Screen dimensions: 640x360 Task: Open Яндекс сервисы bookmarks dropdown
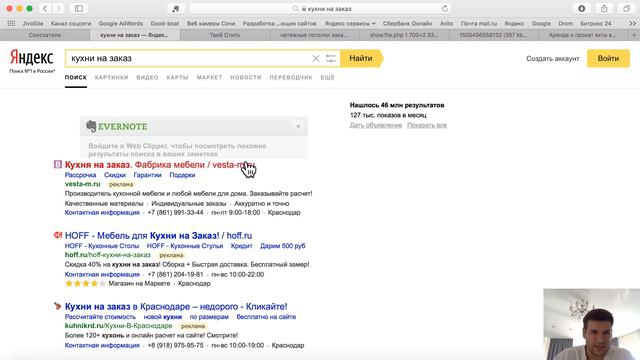pos(350,24)
